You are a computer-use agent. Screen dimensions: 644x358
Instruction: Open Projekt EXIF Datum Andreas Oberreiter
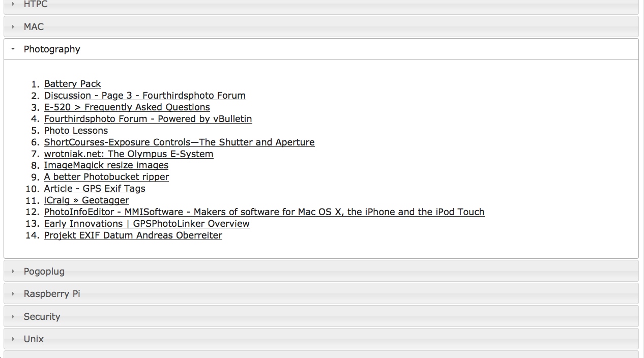click(133, 235)
